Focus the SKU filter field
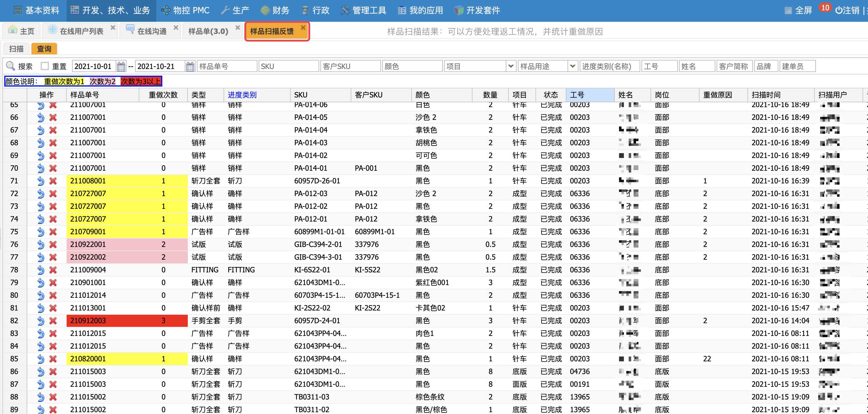This screenshot has width=868, height=414. (x=289, y=66)
